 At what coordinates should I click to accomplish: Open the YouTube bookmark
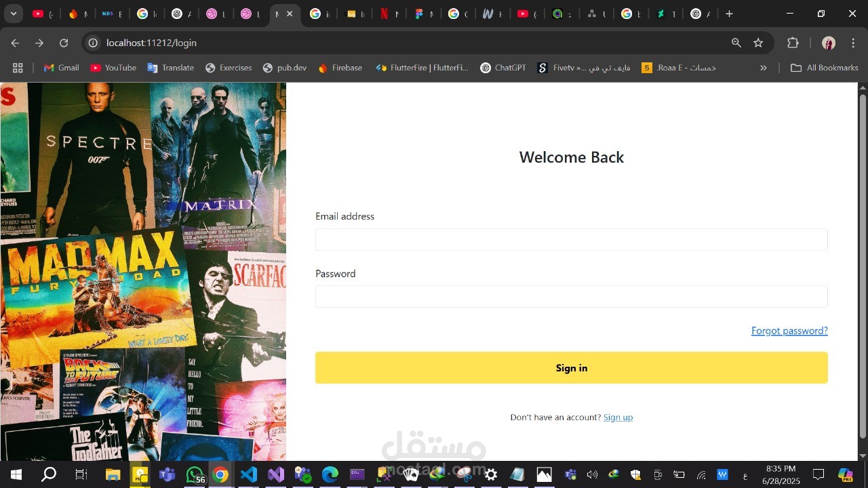click(x=113, y=68)
